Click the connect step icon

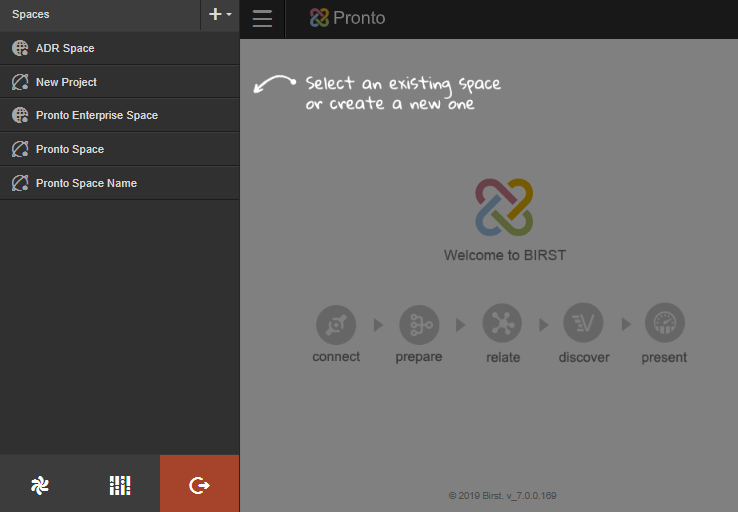(336, 325)
